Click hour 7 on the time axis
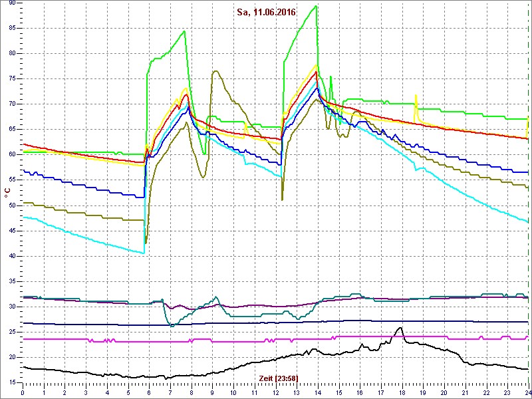The image size is (532, 399). 170,391
